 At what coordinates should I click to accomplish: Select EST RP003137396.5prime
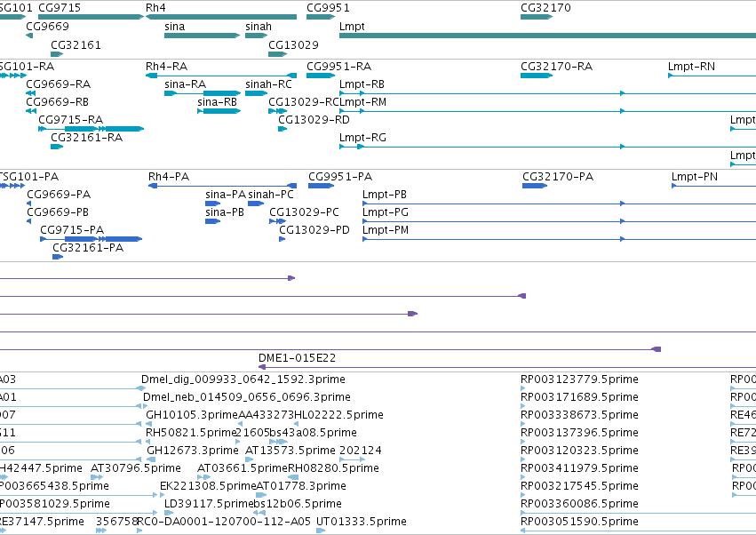tap(579, 433)
